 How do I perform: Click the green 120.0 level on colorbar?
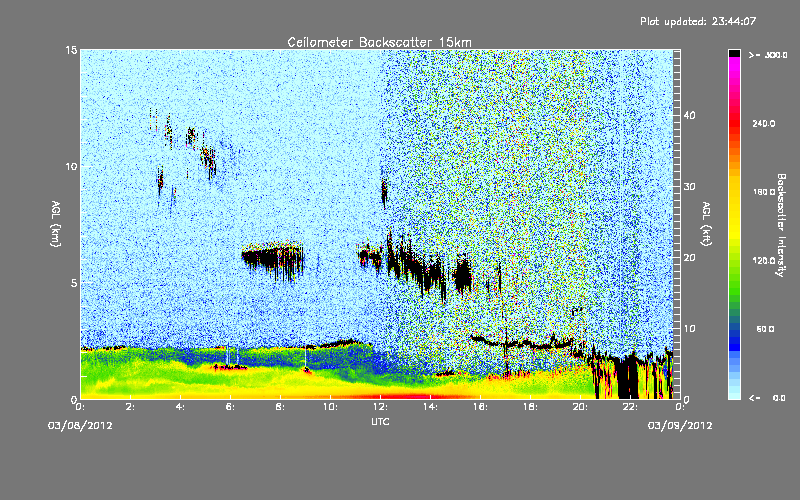point(734,260)
